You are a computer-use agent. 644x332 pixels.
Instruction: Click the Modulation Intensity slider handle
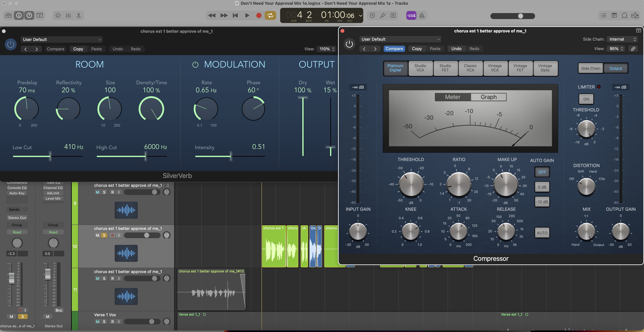pyautogui.click(x=231, y=156)
